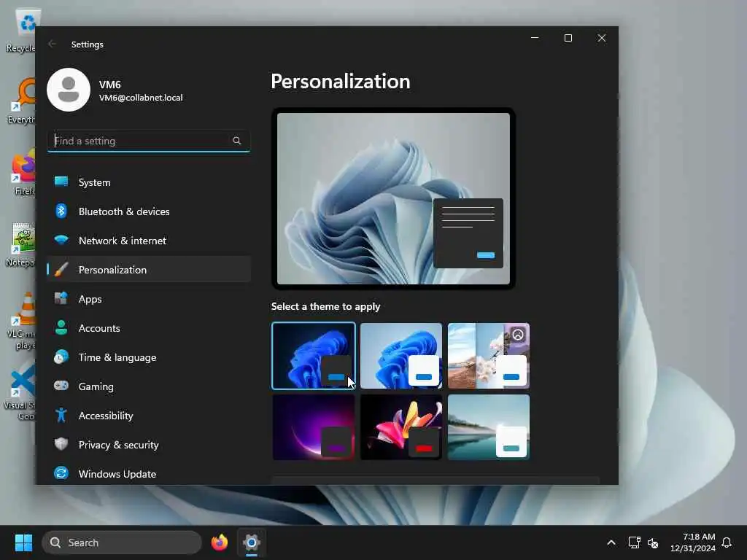Open the notifications bell icon

[x=727, y=542]
